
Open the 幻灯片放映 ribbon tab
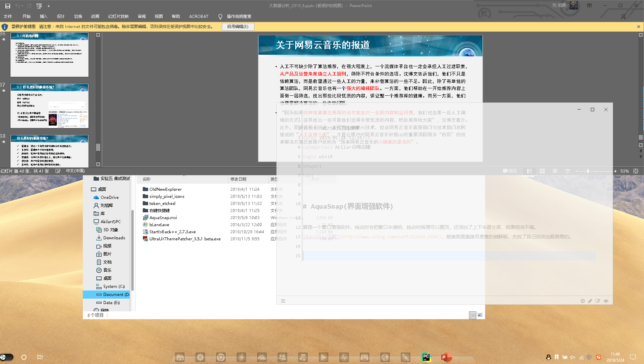click(x=118, y=17)
